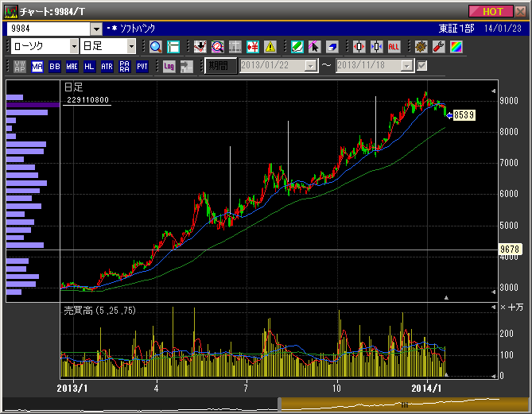
Task: Click the HL indicator button
Action: pyautogui.click(x=89, y=66)
